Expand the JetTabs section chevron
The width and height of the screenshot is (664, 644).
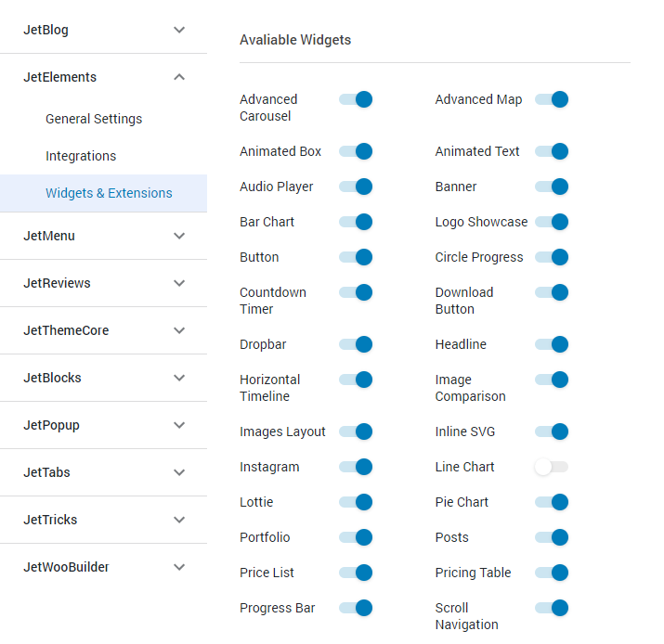tap(179, 472)
